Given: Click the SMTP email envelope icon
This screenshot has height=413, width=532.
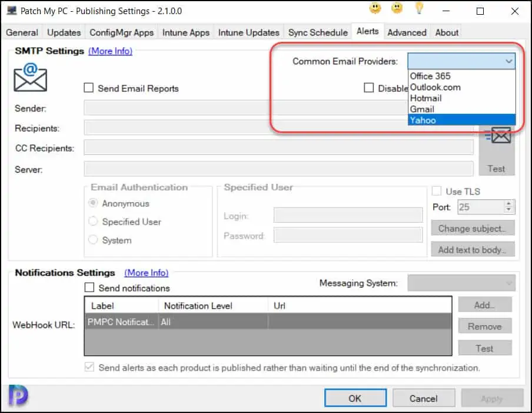Looking at the screenshot, I should 30,77.
